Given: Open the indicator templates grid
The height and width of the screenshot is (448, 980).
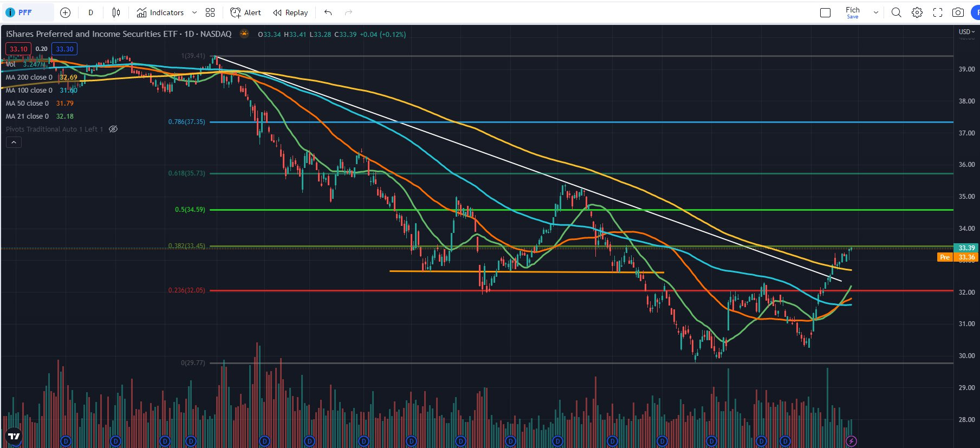Looking at the screenshot, I should pos(210,12).
